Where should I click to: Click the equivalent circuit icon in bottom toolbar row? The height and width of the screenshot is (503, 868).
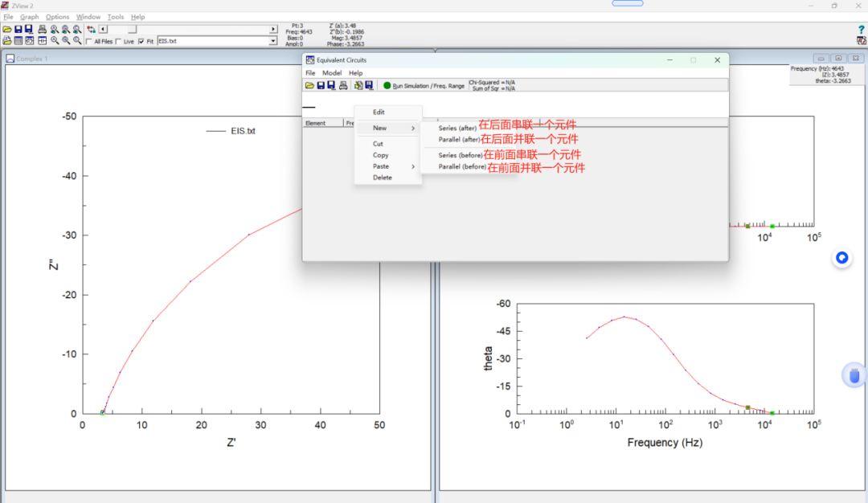(30, 41)
